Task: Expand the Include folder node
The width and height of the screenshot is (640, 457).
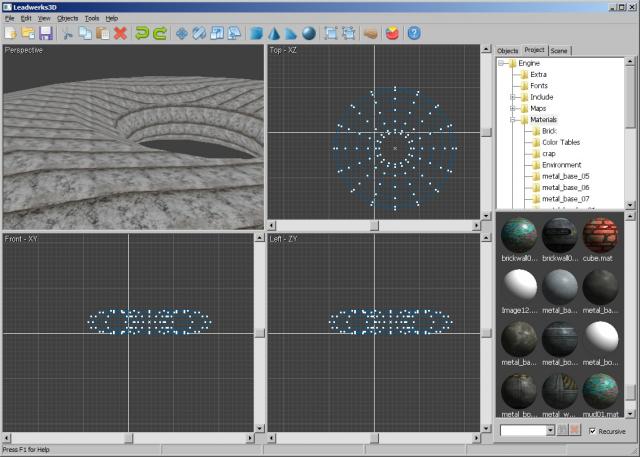Action: [513, 97]
